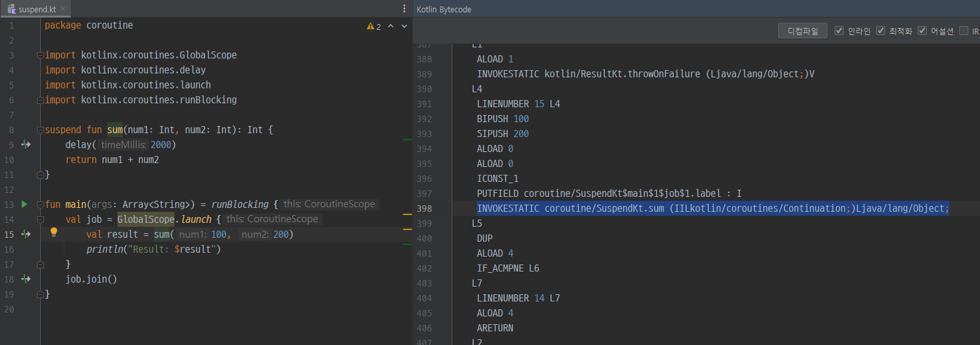The image size is (980, 345).
Task: Open the editor tab options three-dot menu
Action: pos(404,9)
